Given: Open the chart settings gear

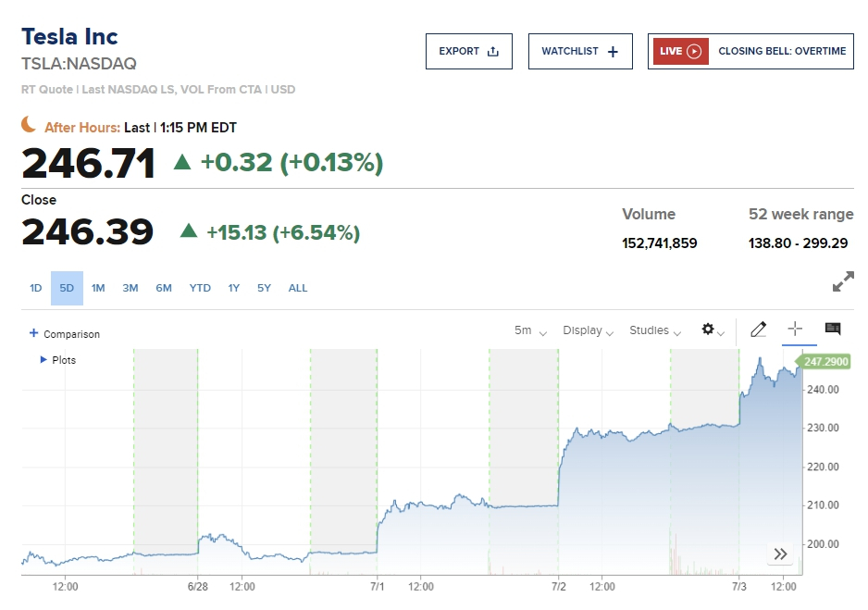Looking at the screenshot, I should click(x=713, y=330).
